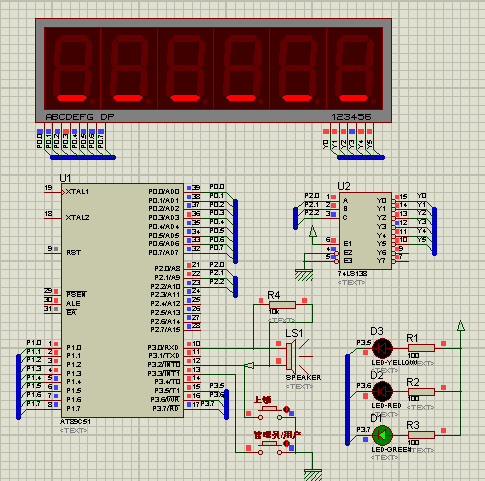Toggle the 上锁 push button latch

coord(286,409)
